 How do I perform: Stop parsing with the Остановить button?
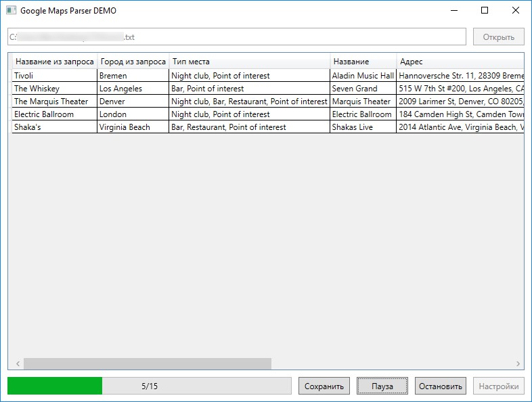click(x=441, y=386)
